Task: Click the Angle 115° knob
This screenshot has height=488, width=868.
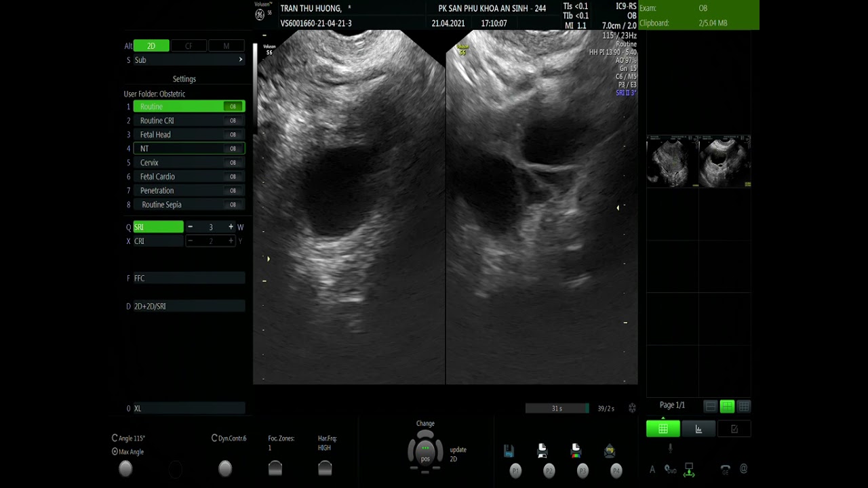Action: [125, 468]
